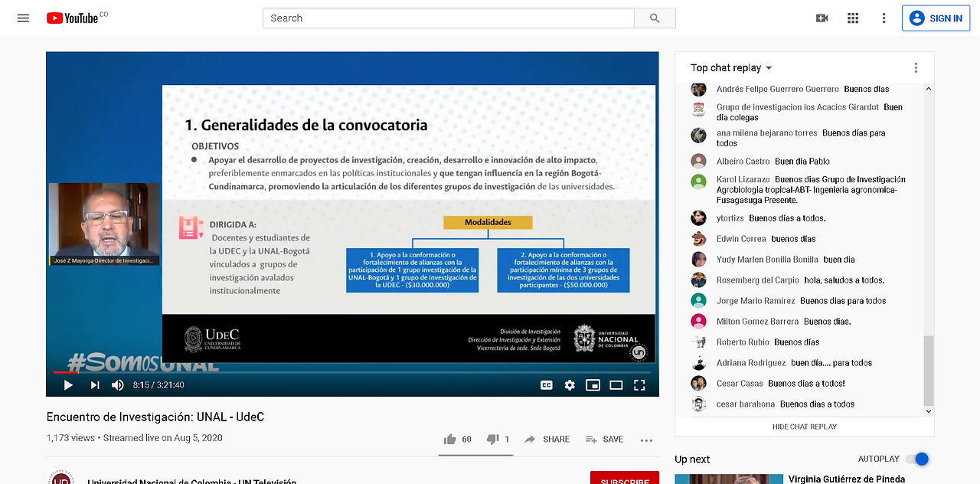The width and height of the screenshot is (980, 484).
Task: Click the 'Up next' heading
Action: coord(692,459)
